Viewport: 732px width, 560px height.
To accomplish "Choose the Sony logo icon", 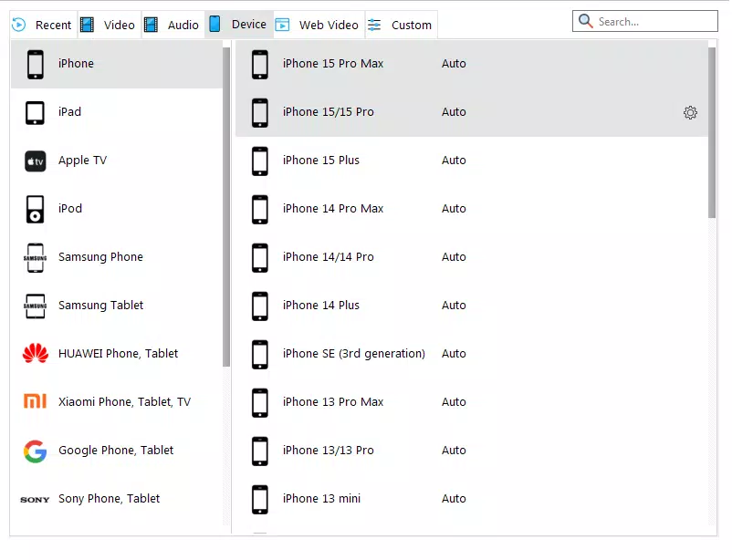I will point(35,500).
